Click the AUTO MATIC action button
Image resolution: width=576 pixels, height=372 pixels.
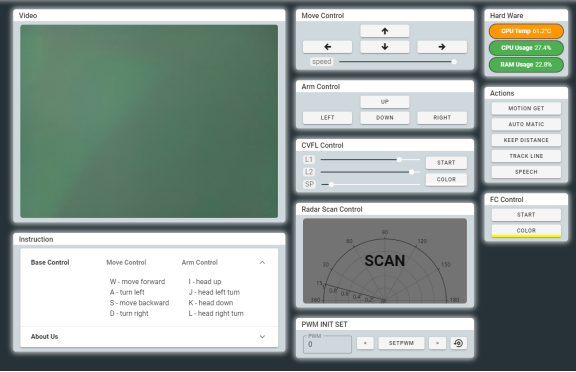[x=526, y=124]
